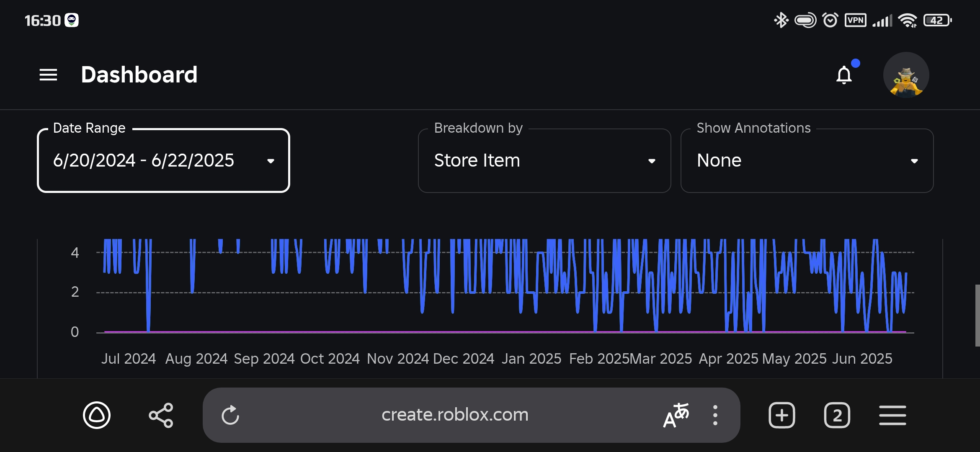Open the notifications bell
The image size is (980, 452).
tap(844, 75)
